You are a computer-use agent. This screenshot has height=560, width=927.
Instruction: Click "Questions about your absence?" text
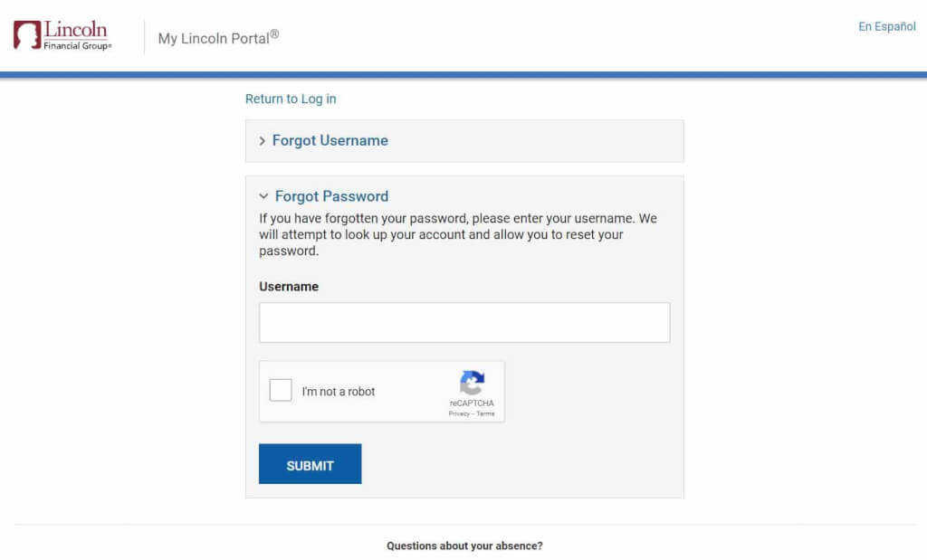[464, 546]
